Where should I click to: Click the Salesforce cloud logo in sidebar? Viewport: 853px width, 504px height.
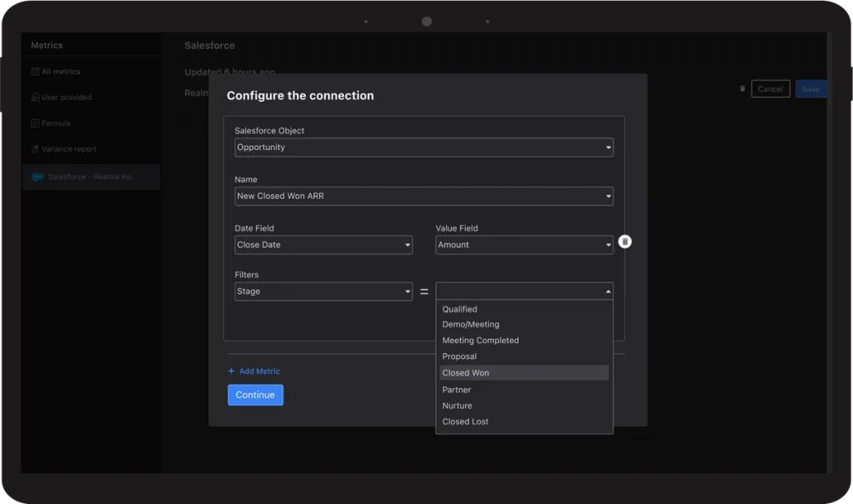click(37, 177)
